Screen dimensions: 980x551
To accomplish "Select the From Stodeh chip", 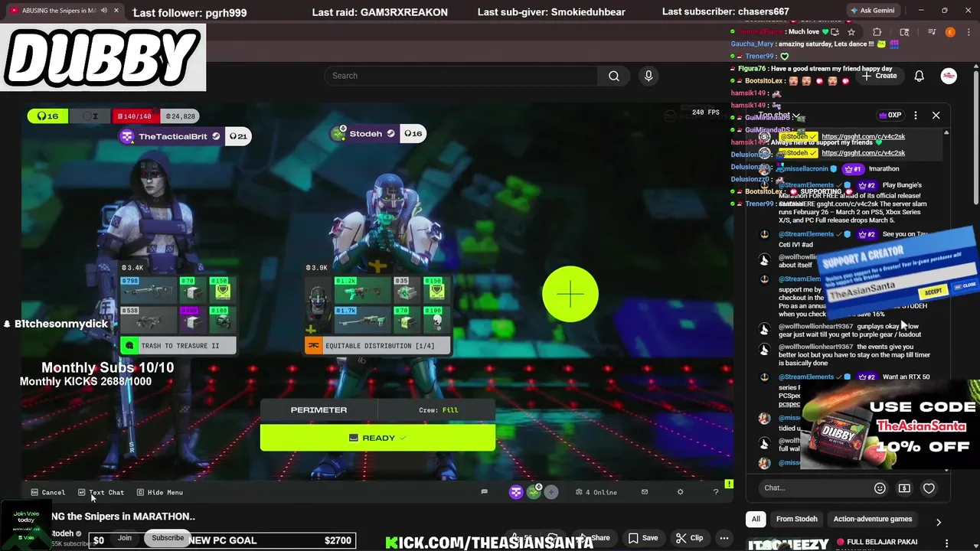I will click(796, 519).
